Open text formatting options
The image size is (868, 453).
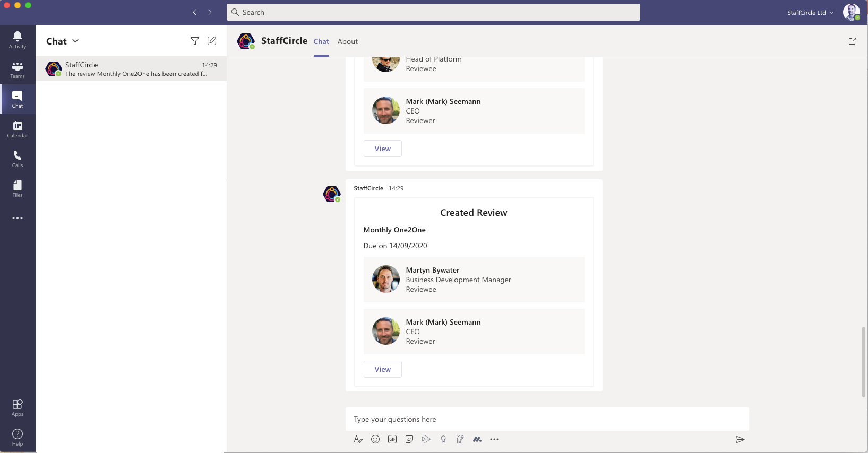358,439
